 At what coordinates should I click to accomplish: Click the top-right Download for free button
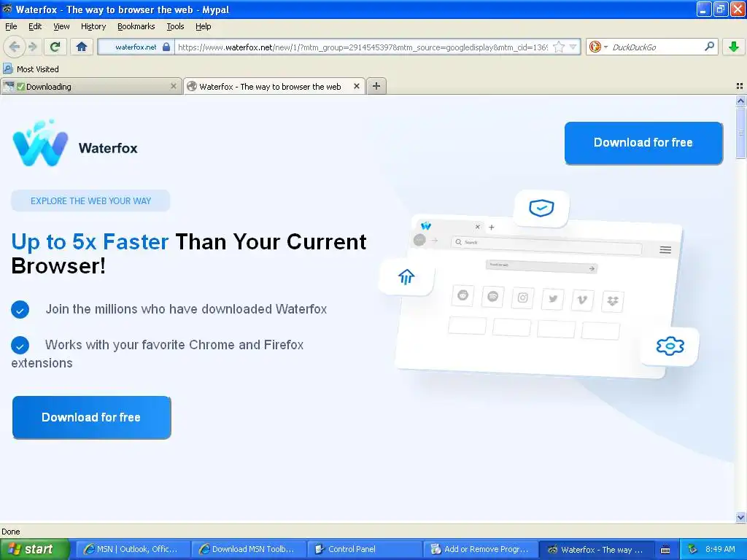pyautogui.click(x=643, y=143)
